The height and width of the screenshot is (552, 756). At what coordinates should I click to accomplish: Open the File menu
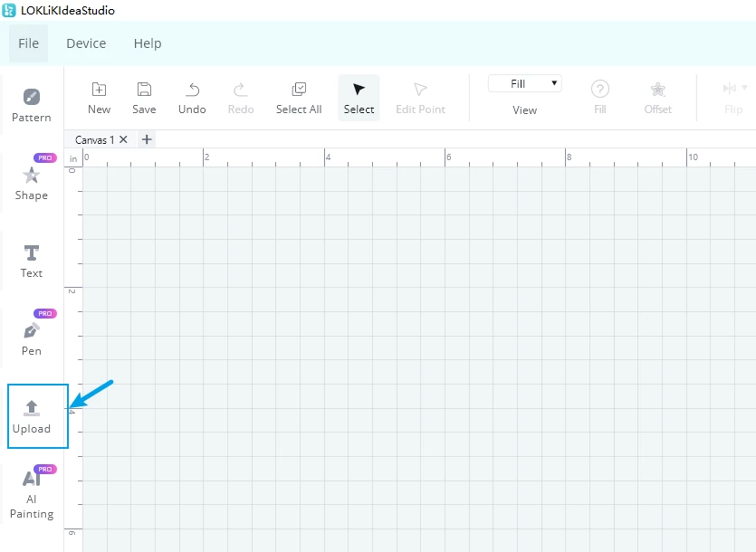(x=28, y=43)
